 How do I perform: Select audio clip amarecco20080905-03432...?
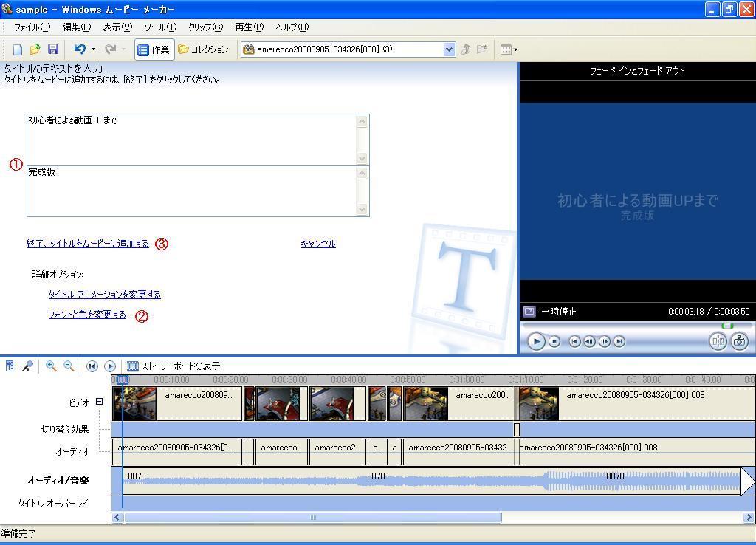coord(458,451)
